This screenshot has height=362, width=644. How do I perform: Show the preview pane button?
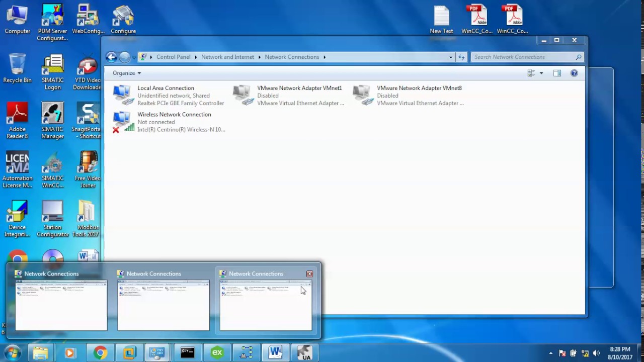click(557, 73)
